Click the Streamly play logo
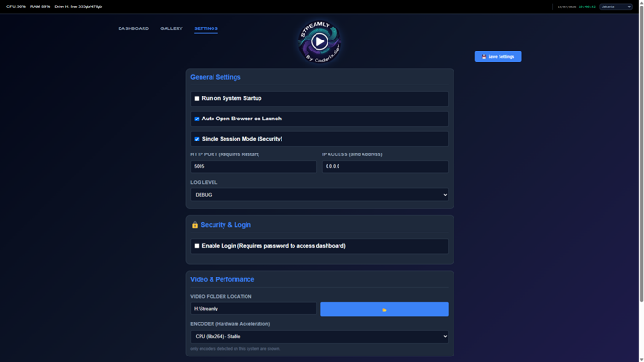 click(x=319, y=42)
